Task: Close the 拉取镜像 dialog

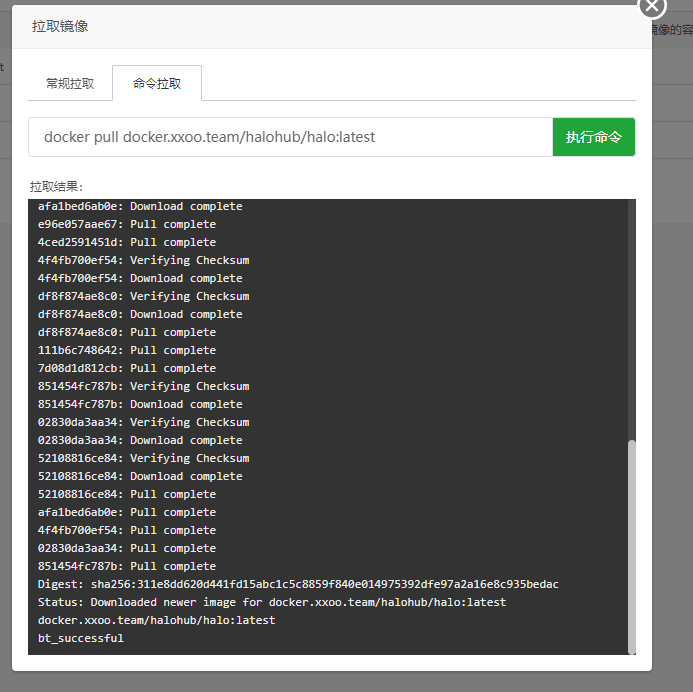Action: (652, 6)
